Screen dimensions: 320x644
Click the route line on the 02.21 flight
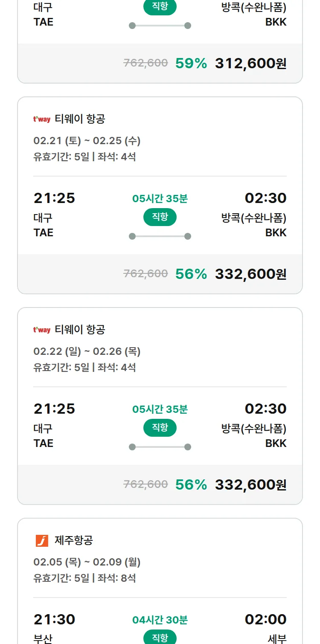tap(160, 236)
